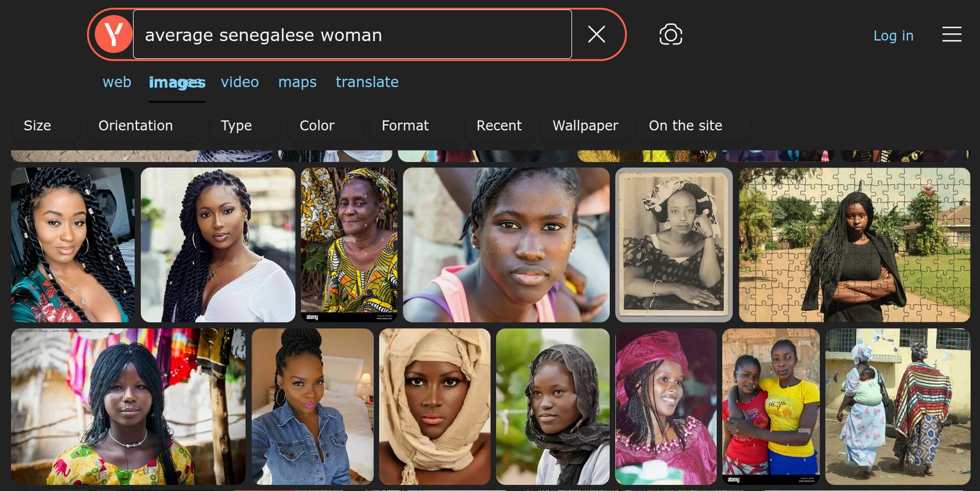Clear the search query with X
This screenshot has height=491, width=980.
click(596, 34)
